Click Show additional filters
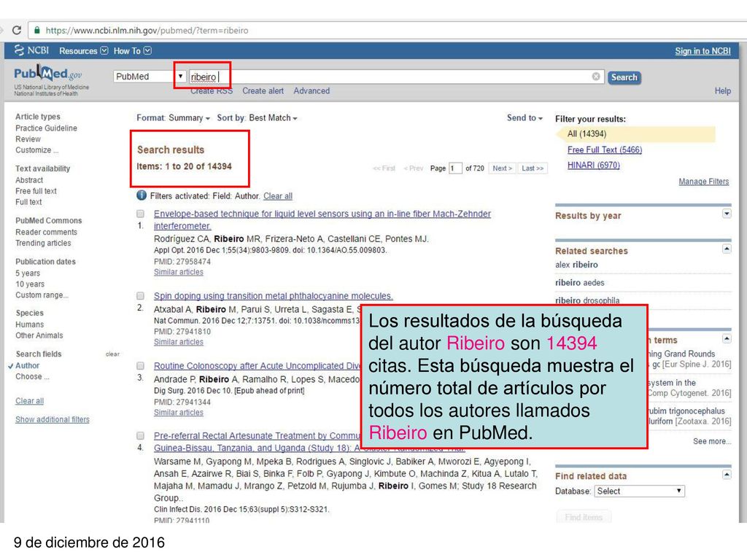This screenshot has width=747, height=560. [x=53, y=419]
